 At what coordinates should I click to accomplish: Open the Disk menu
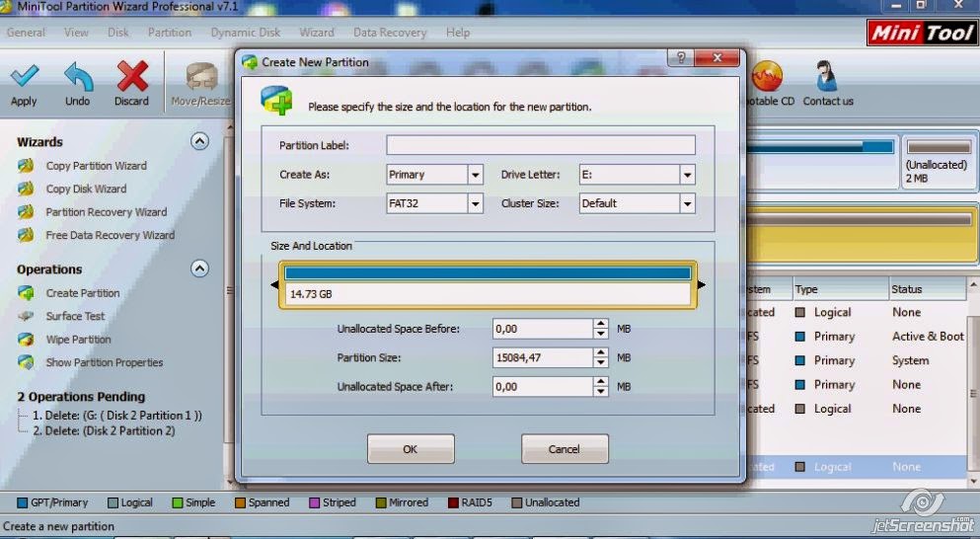(x=118, y=33)
